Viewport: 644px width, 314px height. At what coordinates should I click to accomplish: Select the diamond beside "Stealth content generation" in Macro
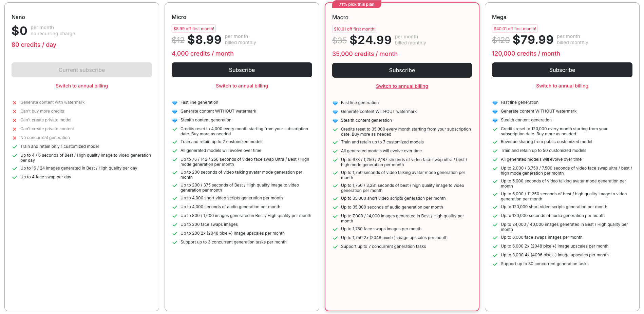click(335, 120)
